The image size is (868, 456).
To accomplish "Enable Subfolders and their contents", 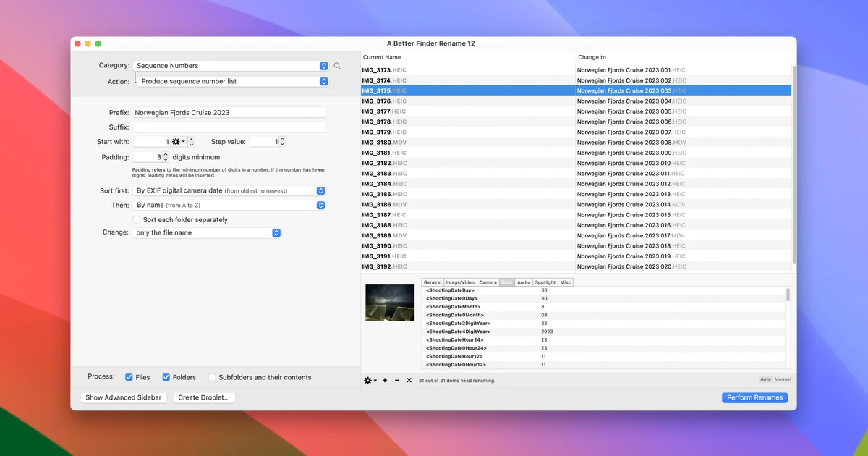I will pos(212,377).
